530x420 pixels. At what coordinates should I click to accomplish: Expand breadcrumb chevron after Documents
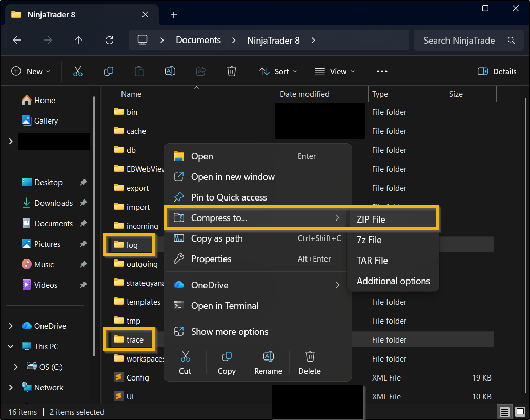tap(234, 40)
